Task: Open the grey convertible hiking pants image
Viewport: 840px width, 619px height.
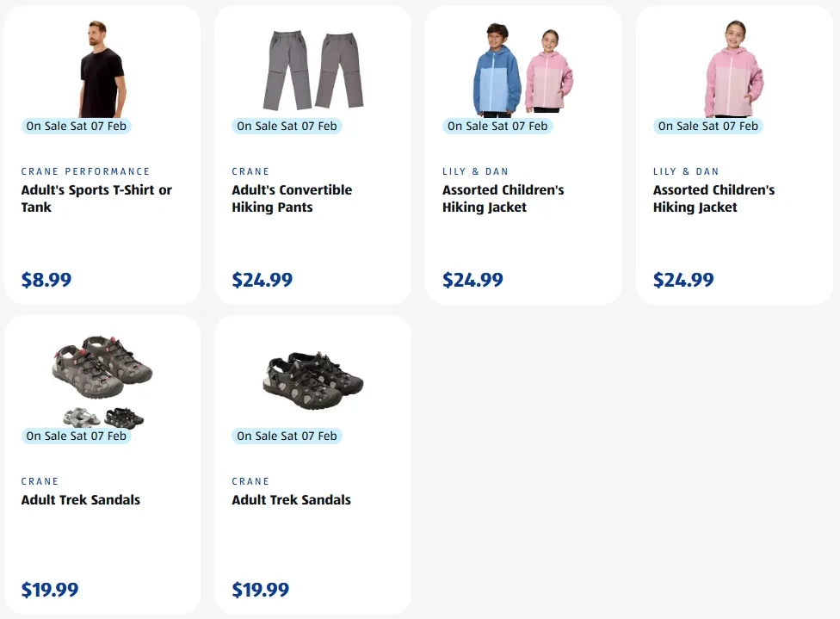Action: click(312, 71)
